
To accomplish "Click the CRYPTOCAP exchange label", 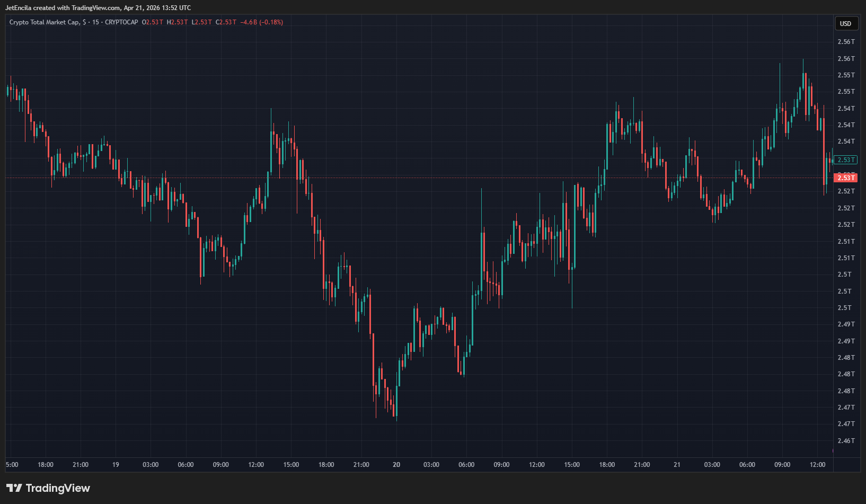I will coord(121,22).
